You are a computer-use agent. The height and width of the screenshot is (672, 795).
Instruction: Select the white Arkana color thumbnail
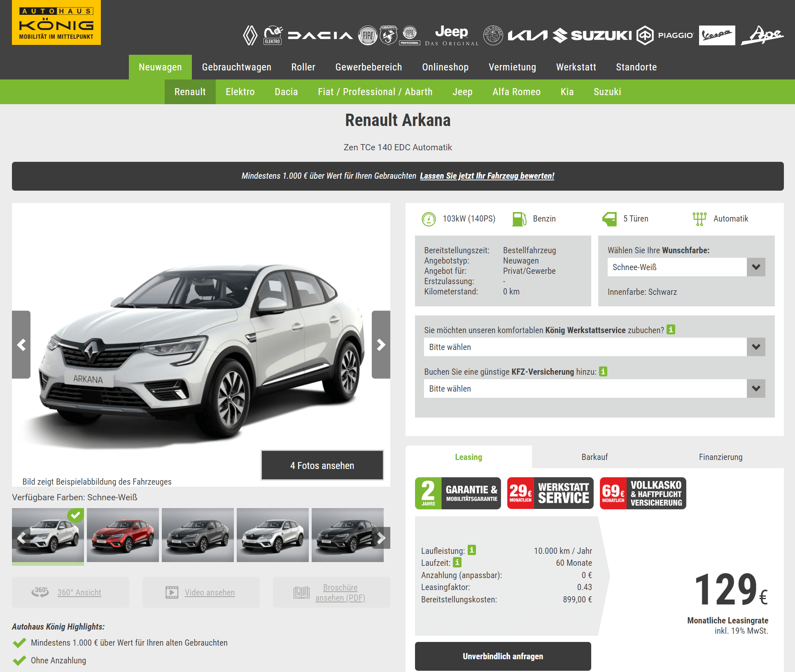pyautogui.click(x=48, y=535)
